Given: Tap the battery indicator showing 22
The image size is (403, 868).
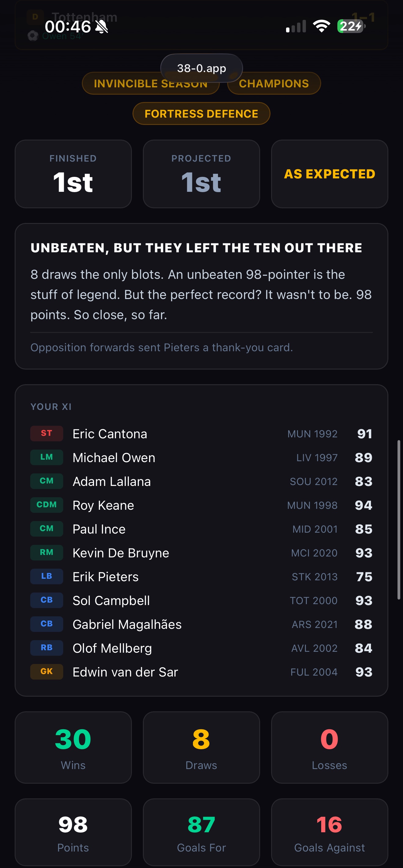Looking at the screenshot, I should (351, 26).
